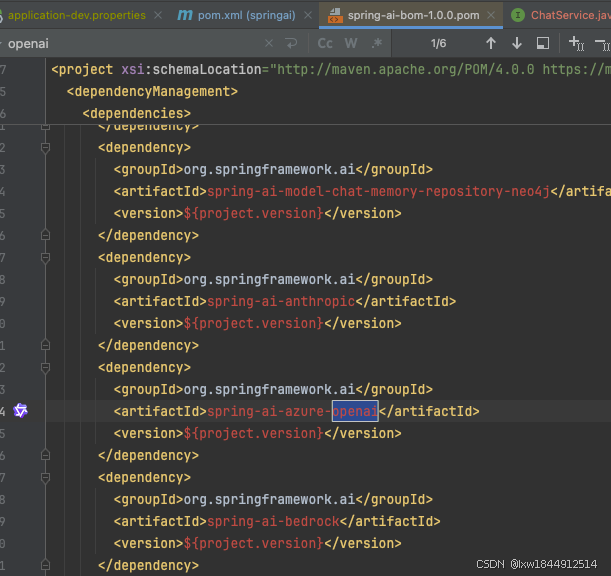The image size is (611, 576).
Task: Click groupId line above the neo4j artifactId
Action: coord(273,170)
